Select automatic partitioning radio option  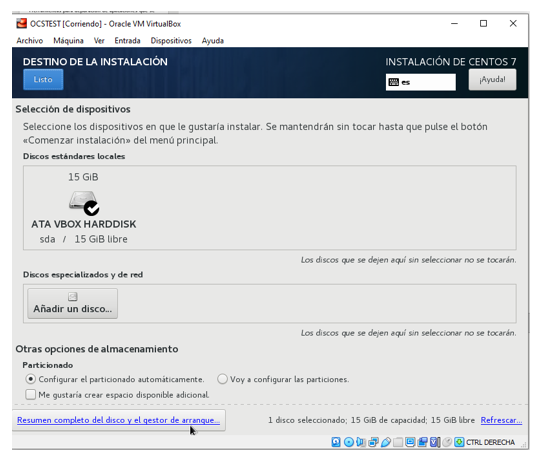point(30,379)
